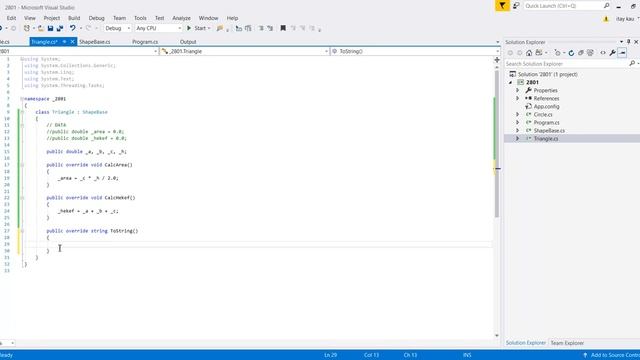Image resolution: width=640 pixels, height=360 pixels.
Task: Open the Build menu
Action: click(74, 18)
